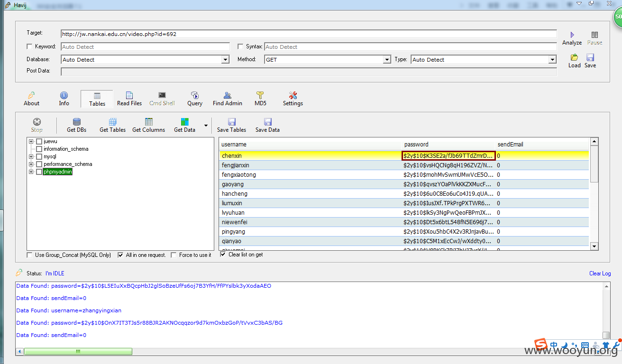The height and width of the screenshot is (364, 622).
Task: Click the Sogou input method S icon
Action: [540, 345]
